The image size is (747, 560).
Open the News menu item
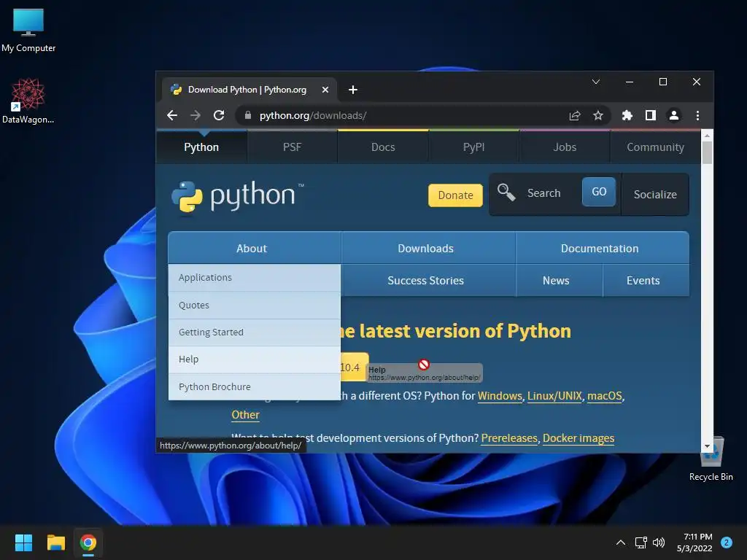[560, 281]
